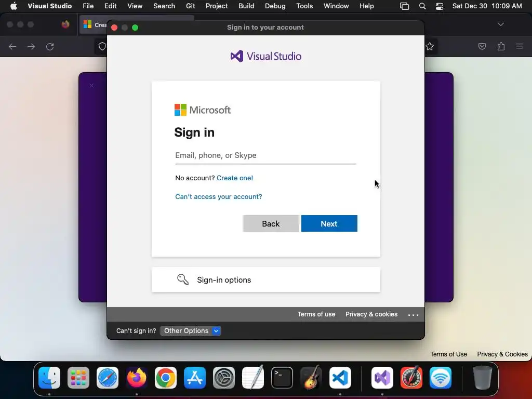Open TextEdit in the dock

[253, 378]
